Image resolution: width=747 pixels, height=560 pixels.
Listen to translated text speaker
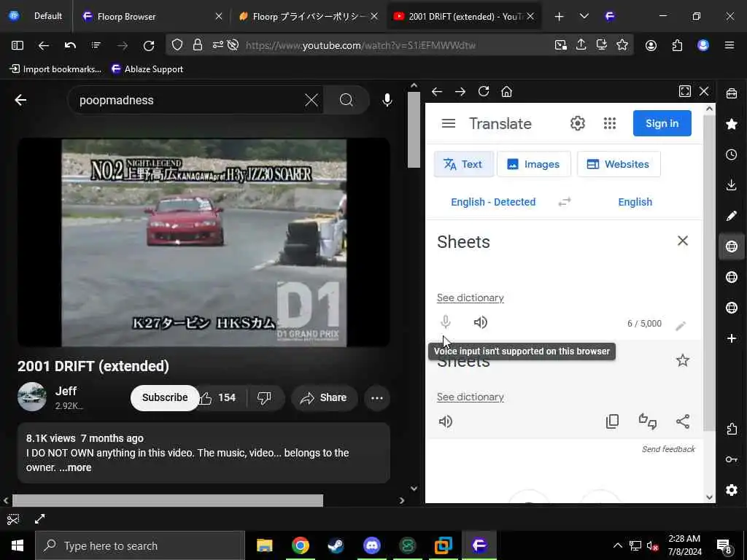click(446, 421)
